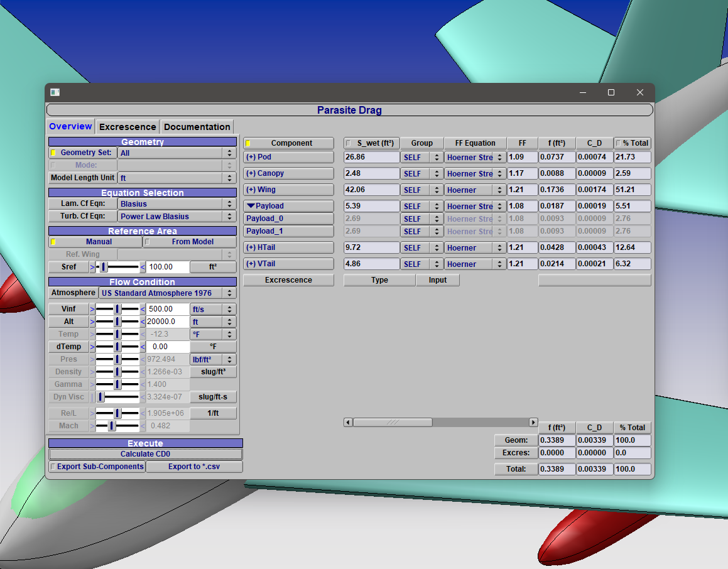Click Export to *.csv button
This screenshot has width=728, height=569.
194,467
